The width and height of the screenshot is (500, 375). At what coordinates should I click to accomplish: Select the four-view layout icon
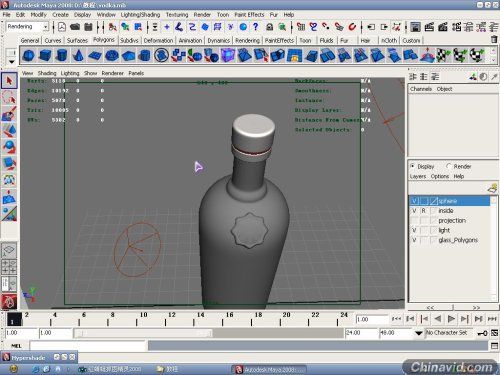9,267
